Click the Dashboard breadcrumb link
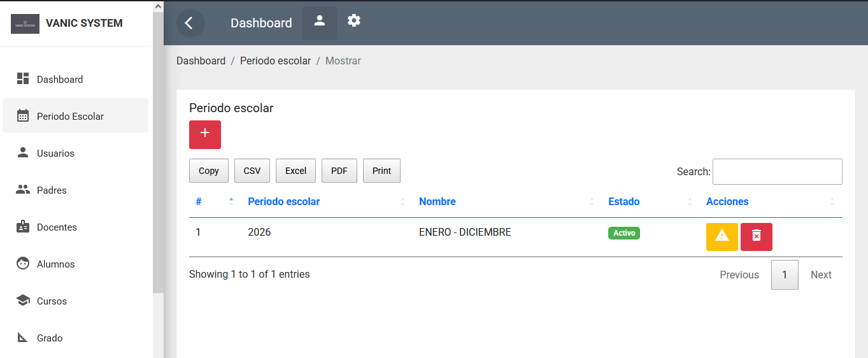Image resolution: width=868 pixels, height=358 pixels. pyautogui.click(x=201, y=61)
